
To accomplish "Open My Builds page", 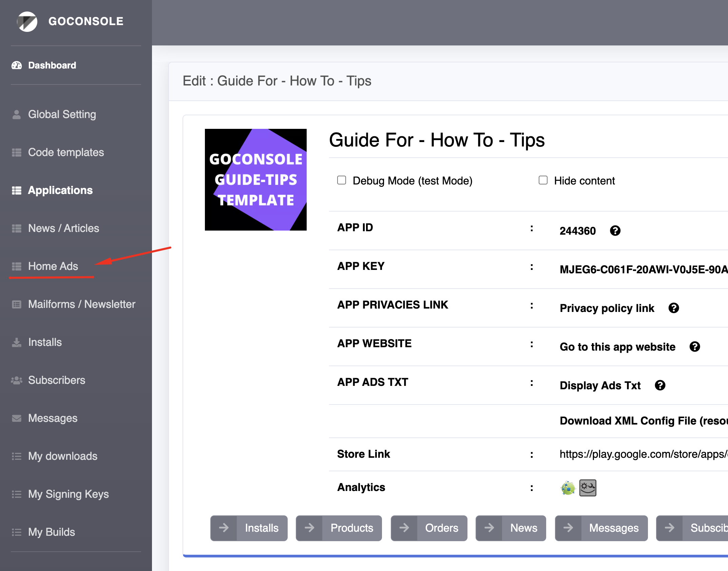I will point(52,532).
